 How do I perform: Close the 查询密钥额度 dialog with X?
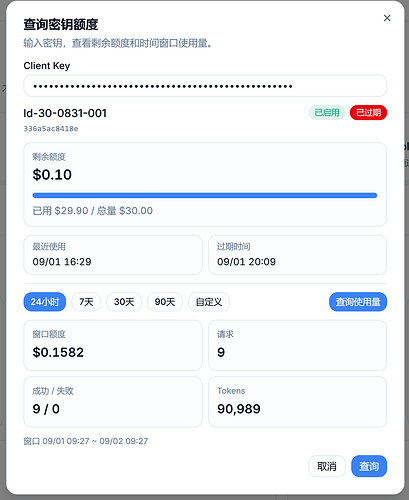point(387,18)
